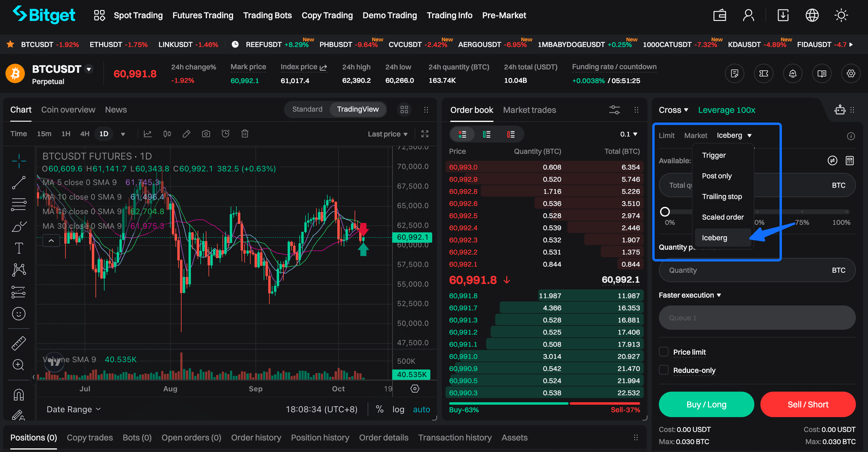
Task: Click the Quantity input field
Action: coord(757,270)
